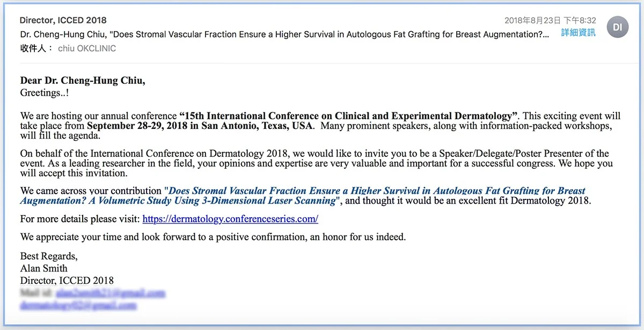
Task: Click the second blurred dermatology email address
Action: (78, 305)
